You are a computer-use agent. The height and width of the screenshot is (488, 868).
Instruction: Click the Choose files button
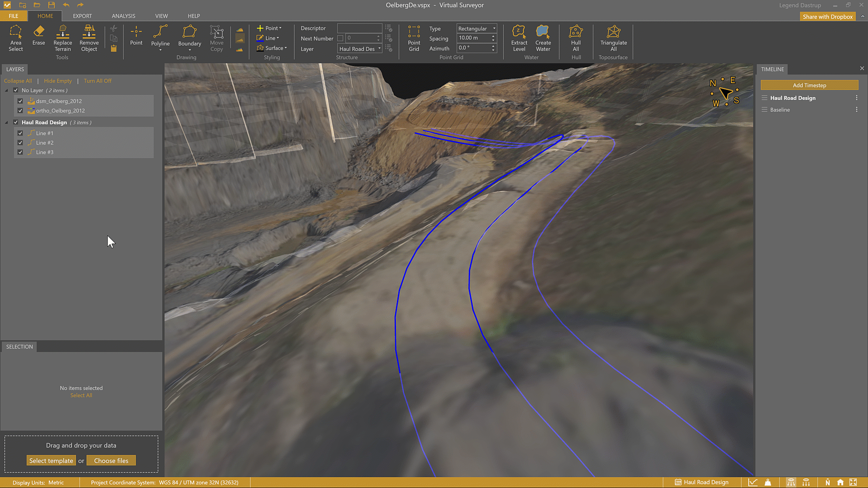[x=111, y=460]
